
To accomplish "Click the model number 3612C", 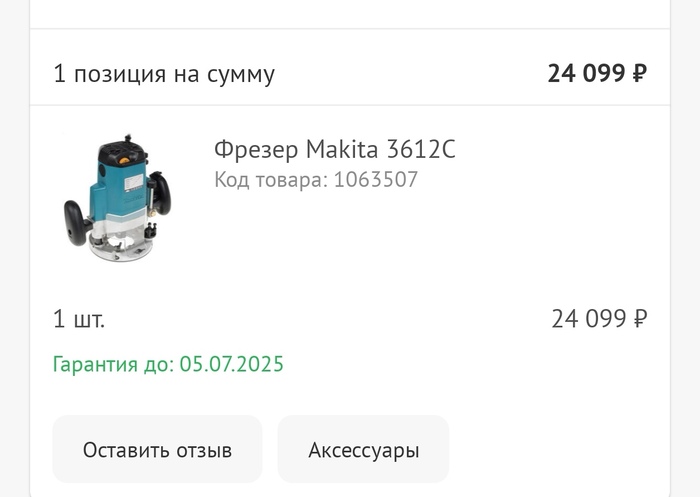I will [420, 150].
